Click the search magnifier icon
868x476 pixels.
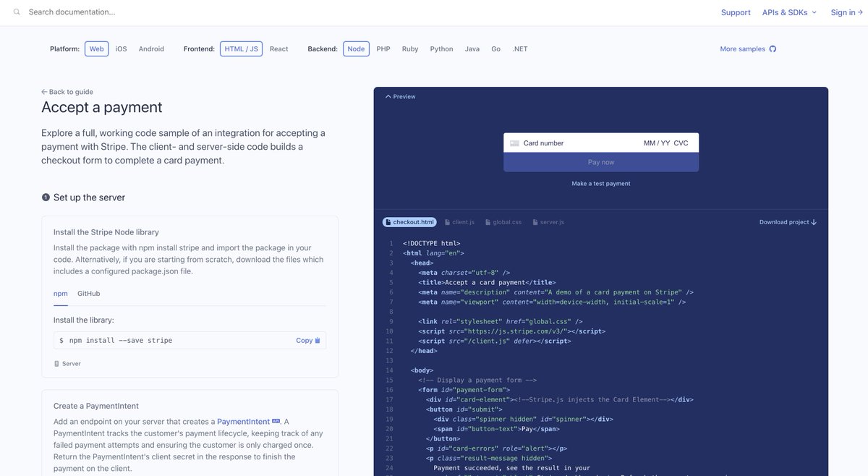point(17,12)
